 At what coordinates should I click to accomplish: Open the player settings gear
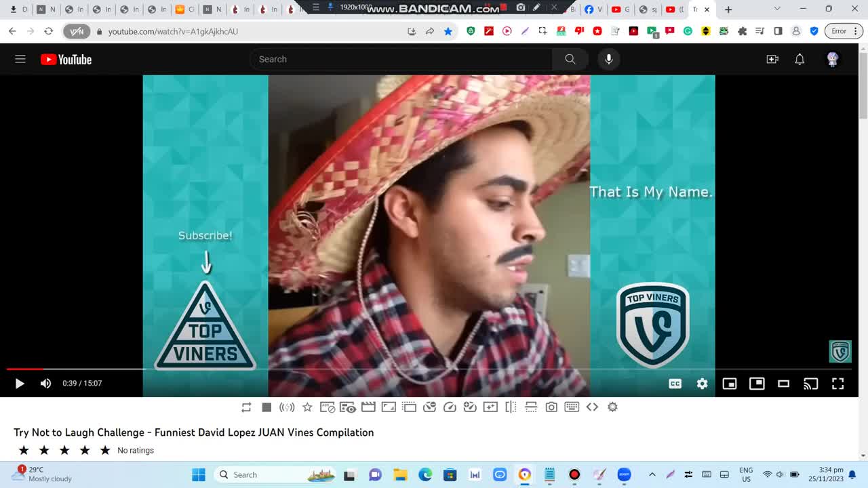[x=703, y=384]
